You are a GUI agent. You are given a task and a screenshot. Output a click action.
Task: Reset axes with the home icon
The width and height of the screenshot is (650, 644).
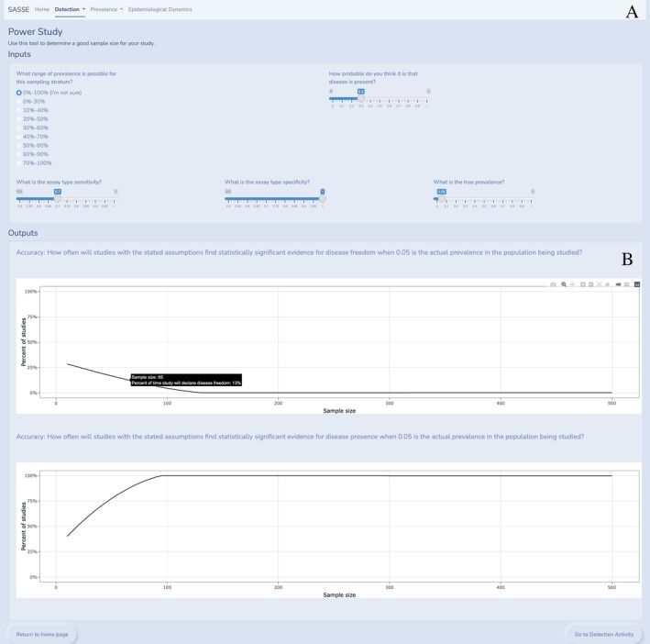tap(607, 284)
